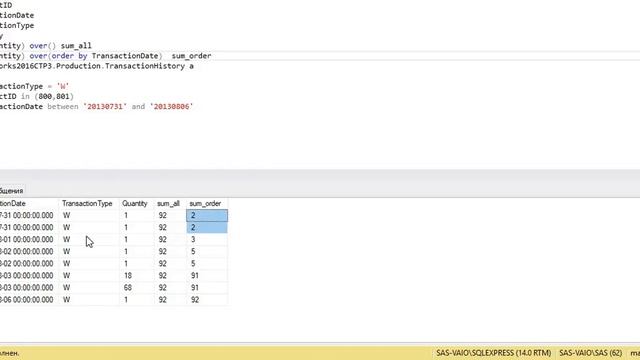This screenshot has height=360, width=640.
Task: Select the TransactionType column header
Action: pos(87,203)
